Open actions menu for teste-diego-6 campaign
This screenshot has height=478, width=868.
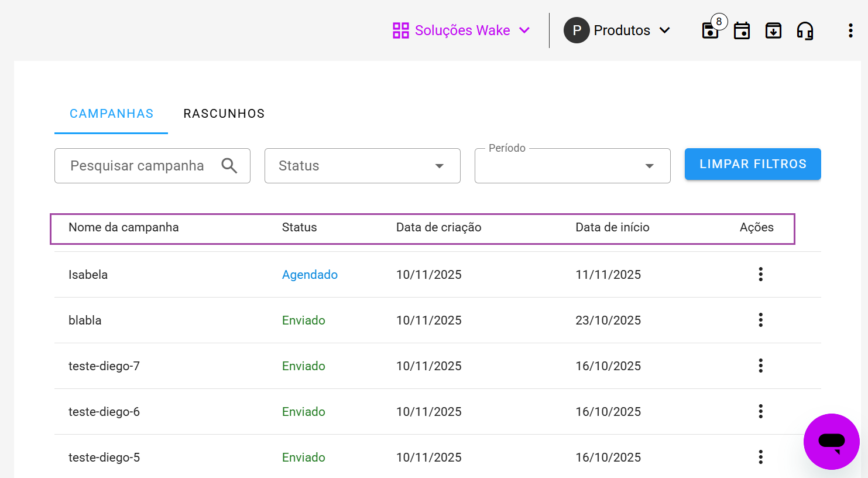point(760,411)
